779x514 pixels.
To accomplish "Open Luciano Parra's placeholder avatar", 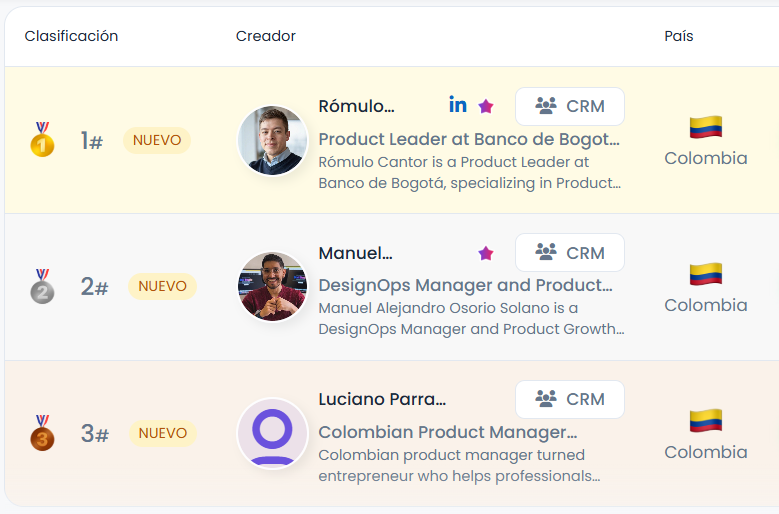I will point(272,433).
